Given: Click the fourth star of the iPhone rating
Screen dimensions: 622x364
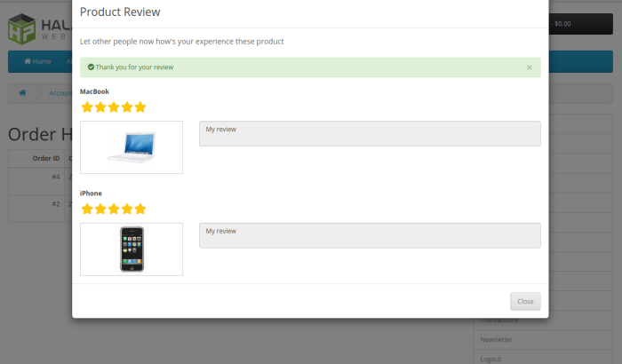Looking at the screenshot, I should 127,209.
